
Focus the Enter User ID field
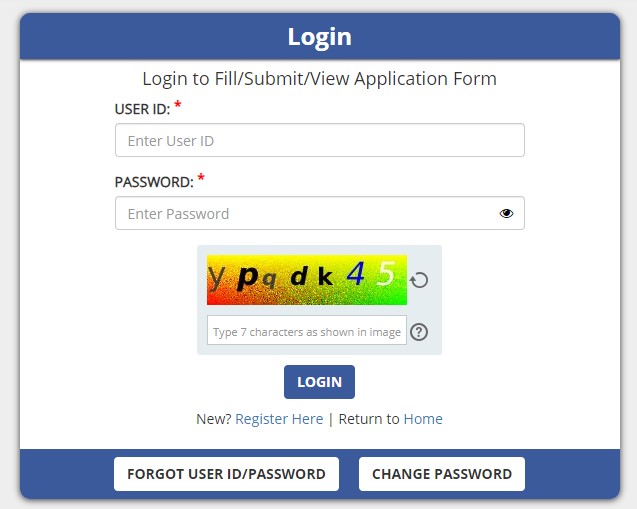pyautogui.click(x=319, y=141)
